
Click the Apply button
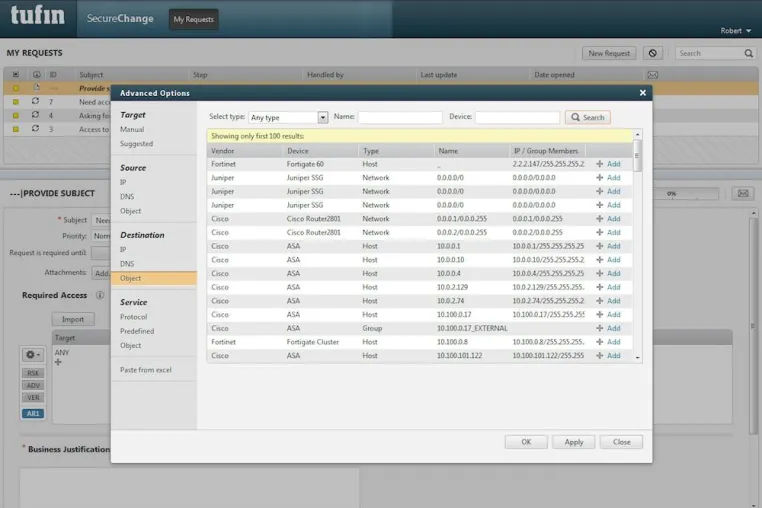point(573,442)
